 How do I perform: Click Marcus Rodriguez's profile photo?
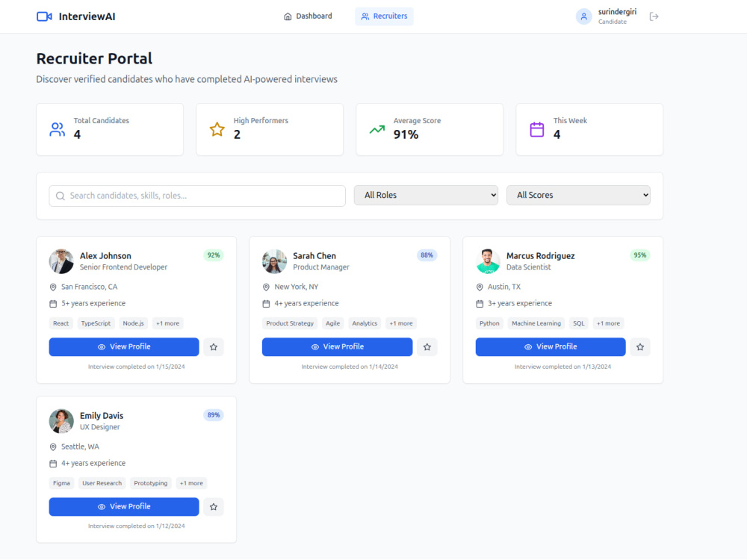[488, 261]
